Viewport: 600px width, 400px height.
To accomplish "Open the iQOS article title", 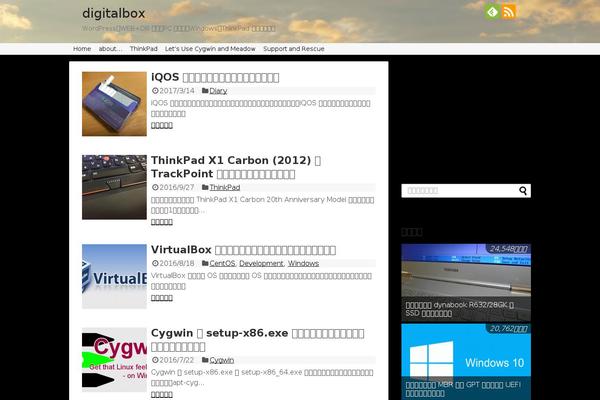I will [215, 77].
